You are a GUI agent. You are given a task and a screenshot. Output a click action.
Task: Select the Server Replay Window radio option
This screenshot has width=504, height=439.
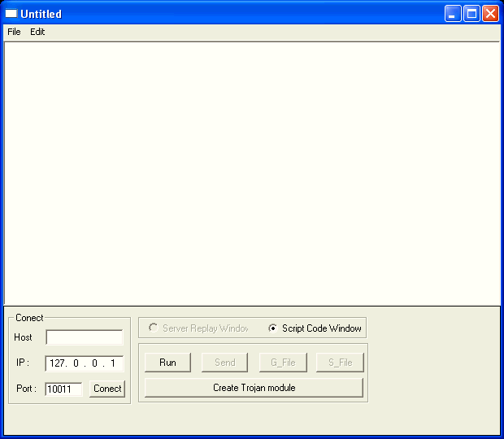click(154, 328)
